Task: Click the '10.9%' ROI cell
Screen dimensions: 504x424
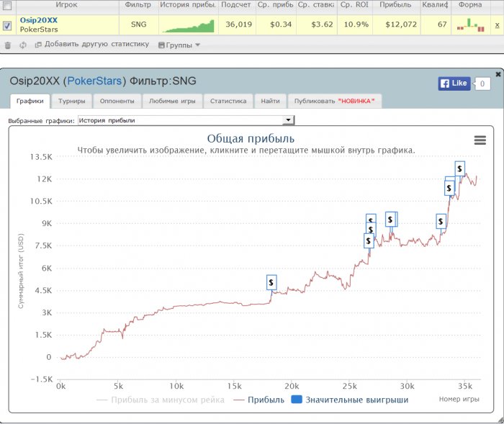Action: (356, 24)
